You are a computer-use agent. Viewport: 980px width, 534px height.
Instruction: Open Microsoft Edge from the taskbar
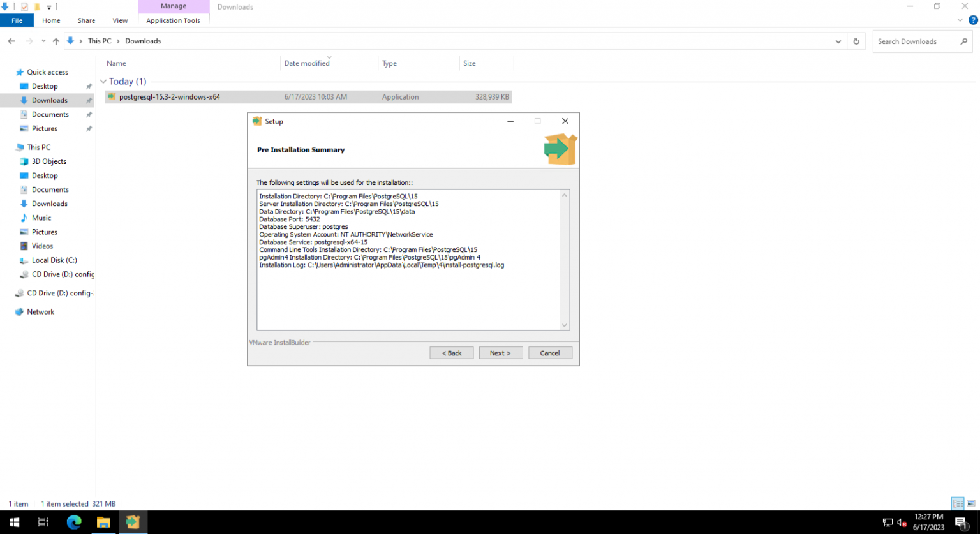(74, 522)
